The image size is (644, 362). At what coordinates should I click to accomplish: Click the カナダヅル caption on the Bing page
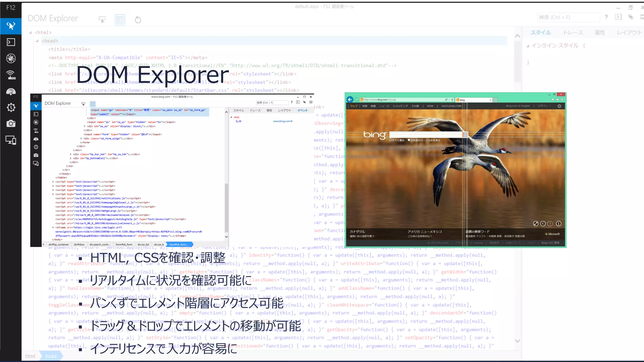[357, 232]
